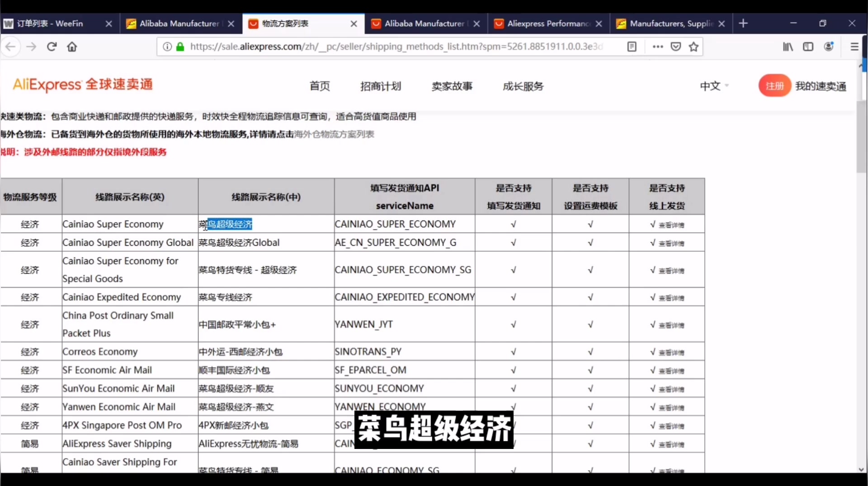Click the AliExpress 全球速卖通 logo
The height and width of the screenshot is (486, 868).
point(83,84)
